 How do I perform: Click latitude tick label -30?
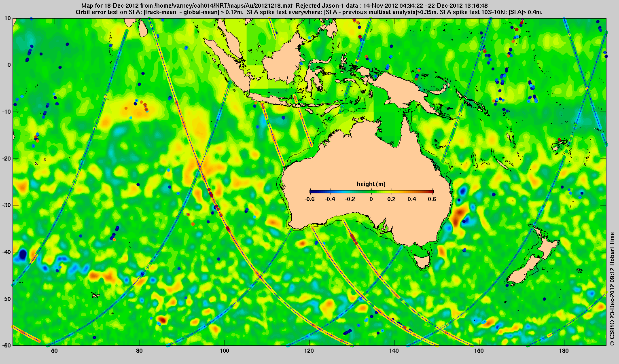[7, 205]
